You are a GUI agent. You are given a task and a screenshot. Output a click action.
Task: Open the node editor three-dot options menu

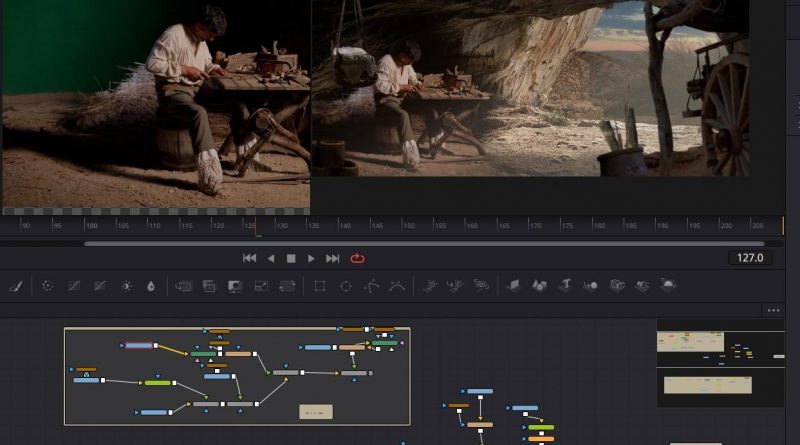[773, 311]
